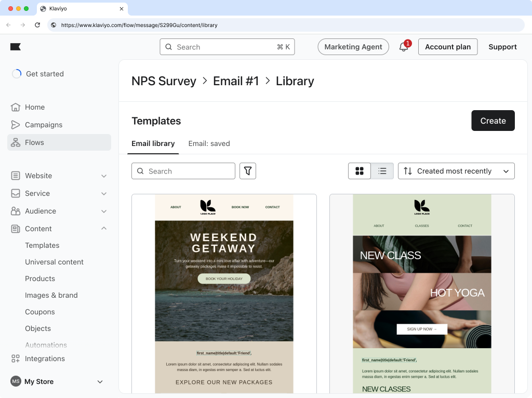Collapse the Content section
The width and height of the screenshot is (532, 398).
click(x=103, y=229)
